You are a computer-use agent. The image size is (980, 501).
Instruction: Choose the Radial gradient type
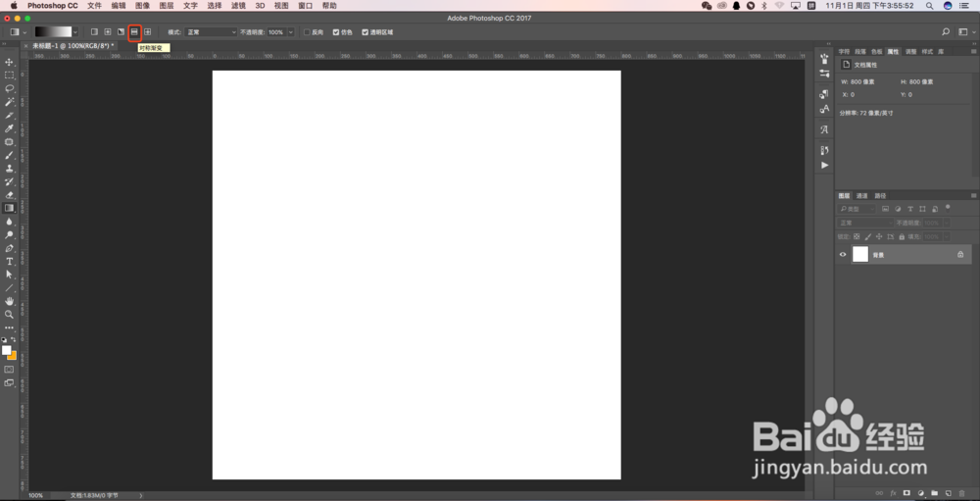click(108, 32)
